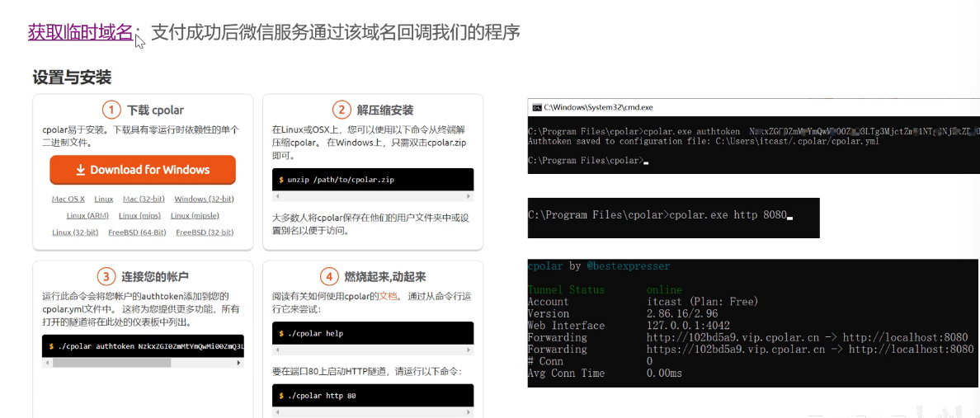This screenshot has width=980, height=418.
Task: Click the Download for Windows button
Action: pyautogui.click(x=143, y=170)
